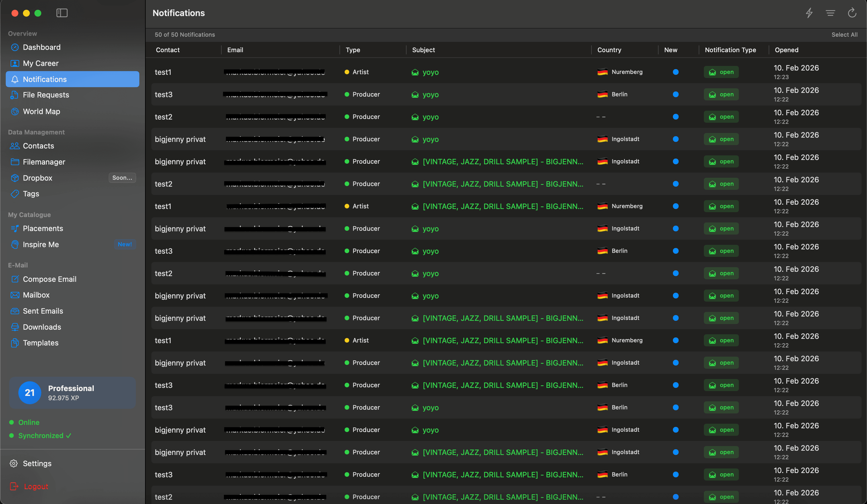Viewport: 867px width, 504px height.
Task: Toggle the unread dot on the first test1 notification
Action: click(676, 72)
